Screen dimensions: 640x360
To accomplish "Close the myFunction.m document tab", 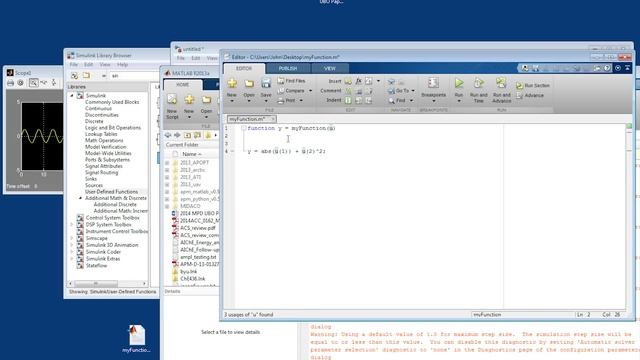I will (x=273, y=119).
